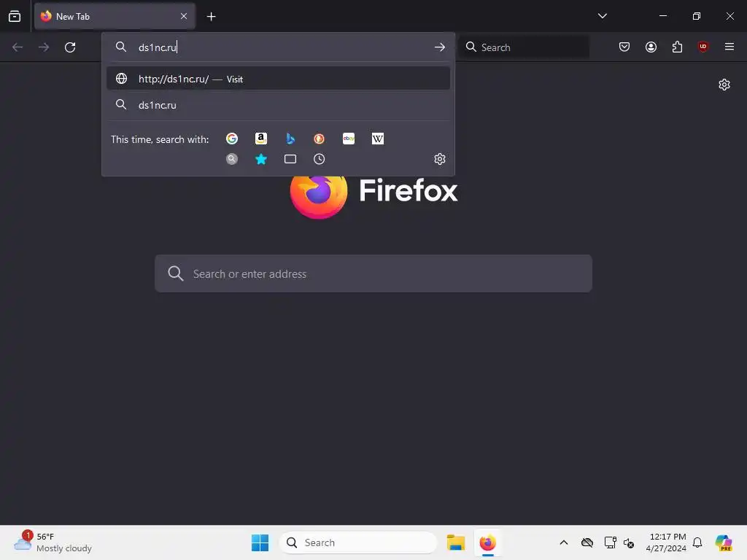Click the Firefox taskbar icon
This screenshot has height=560, width=747.
488,542
